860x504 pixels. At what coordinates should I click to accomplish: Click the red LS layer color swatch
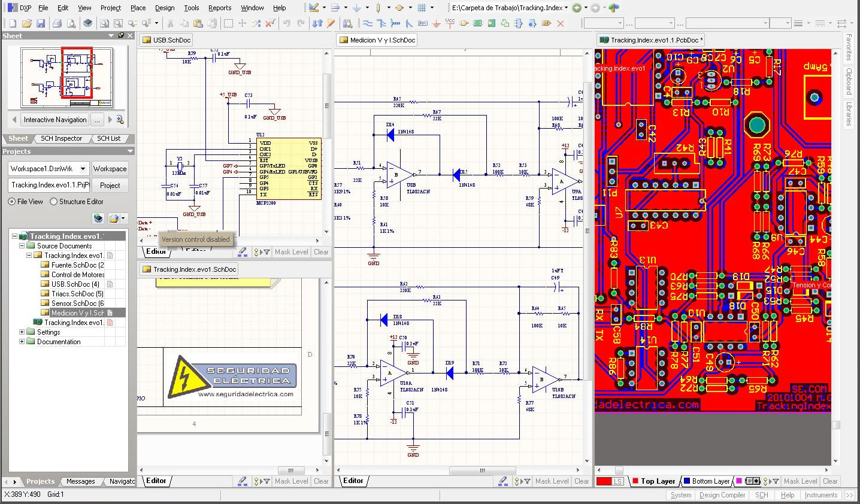[x=604, y=481]
